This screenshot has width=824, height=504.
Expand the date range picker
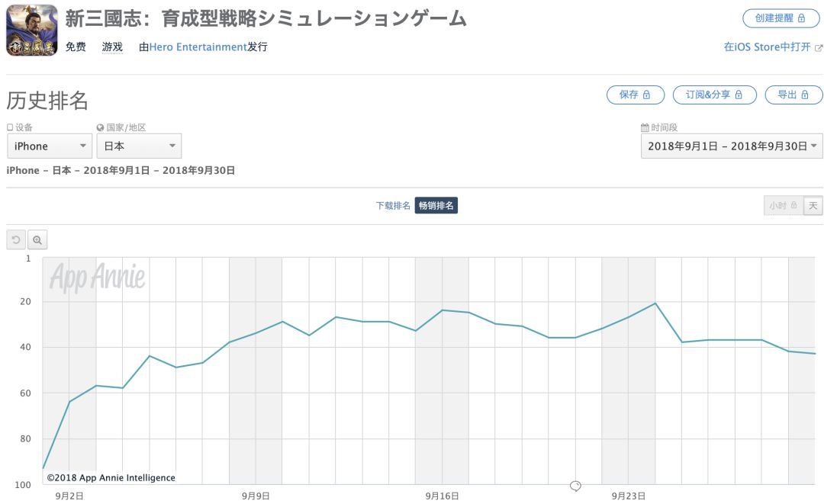point(732,146)
